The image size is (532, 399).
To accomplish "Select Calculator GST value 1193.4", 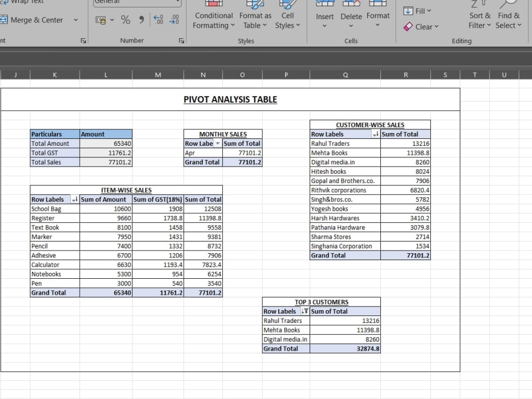I will tap(158, 264).
